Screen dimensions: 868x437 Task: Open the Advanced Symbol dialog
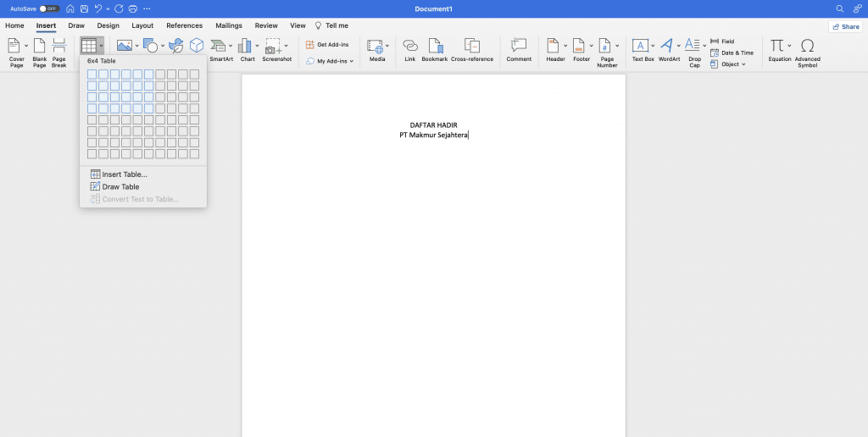pyautogui.click(x=807, y=52)
